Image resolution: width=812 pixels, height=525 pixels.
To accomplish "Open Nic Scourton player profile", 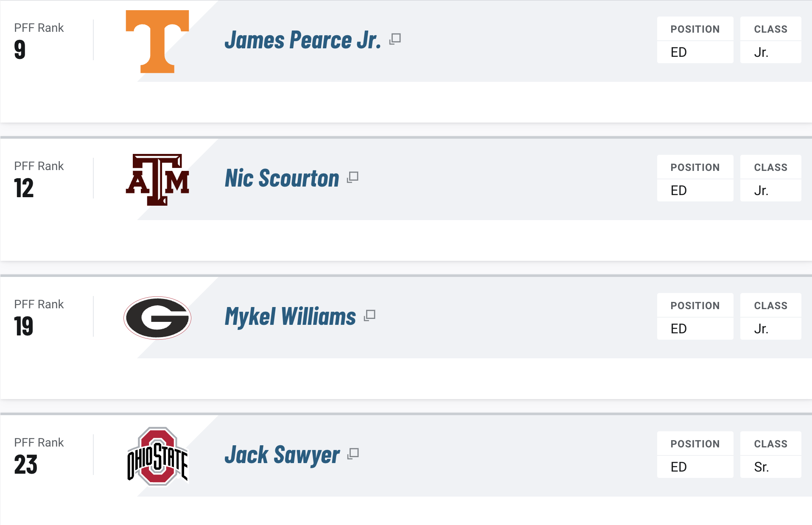I will (x=282, y=179).
